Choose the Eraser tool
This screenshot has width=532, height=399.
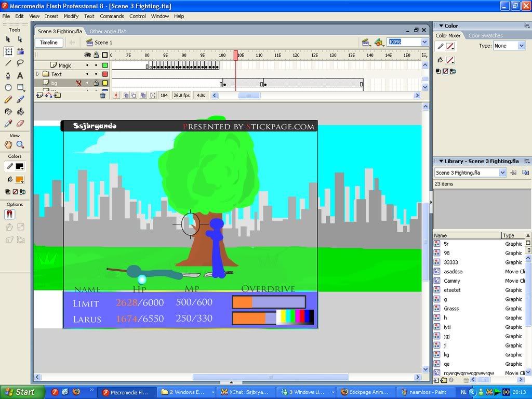click(20, 124)
